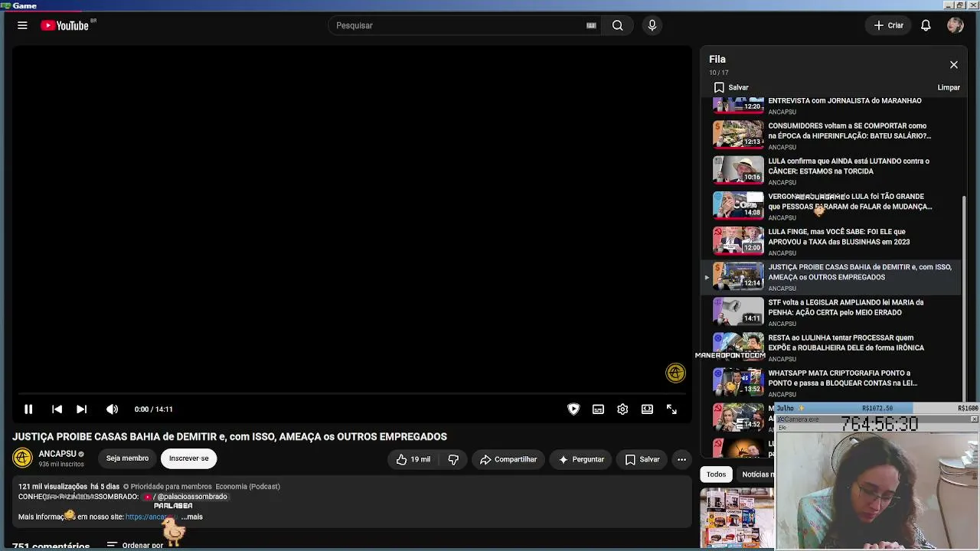Image resolution: width=980 pixels, height=551 pixels.
Task: Open player settings gear
Action: click(622, 409)
